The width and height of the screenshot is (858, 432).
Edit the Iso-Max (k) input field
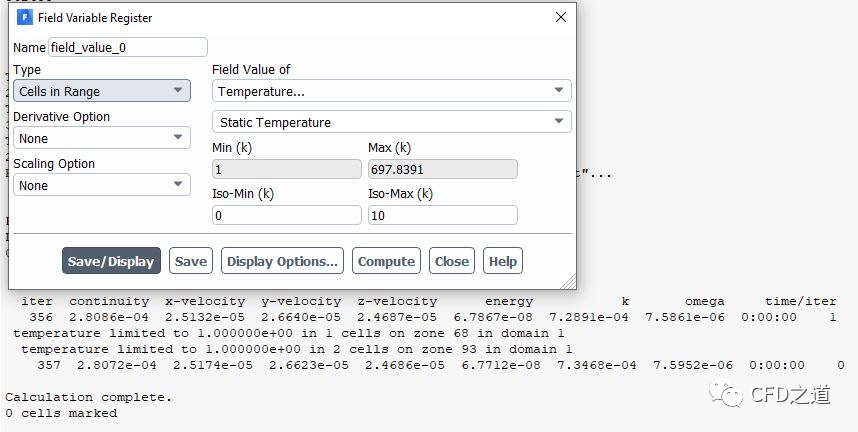tap(442, 215)
